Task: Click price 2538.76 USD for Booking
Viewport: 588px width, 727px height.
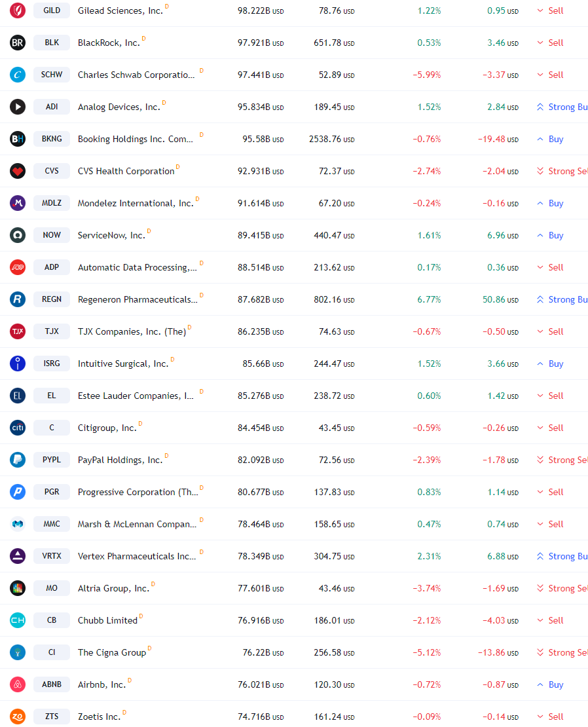Action: click(x=332, y=139)
